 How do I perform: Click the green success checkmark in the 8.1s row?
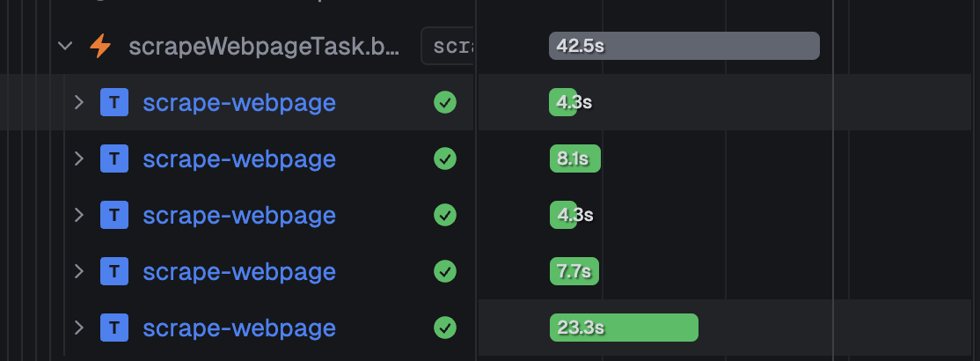coord(445,158)
